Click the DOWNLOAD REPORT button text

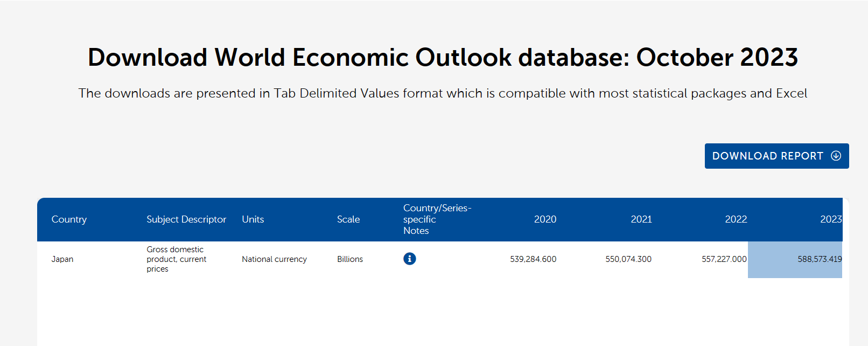[767, 156]
